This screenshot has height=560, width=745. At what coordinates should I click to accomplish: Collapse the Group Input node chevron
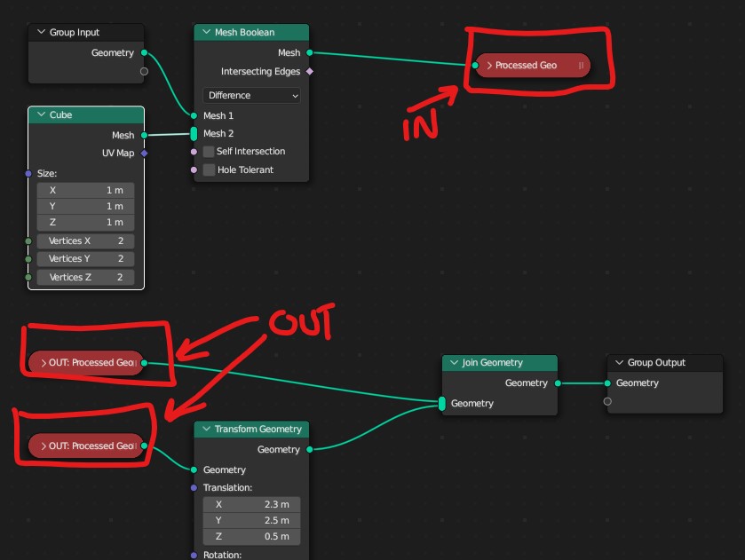[42, 32]
